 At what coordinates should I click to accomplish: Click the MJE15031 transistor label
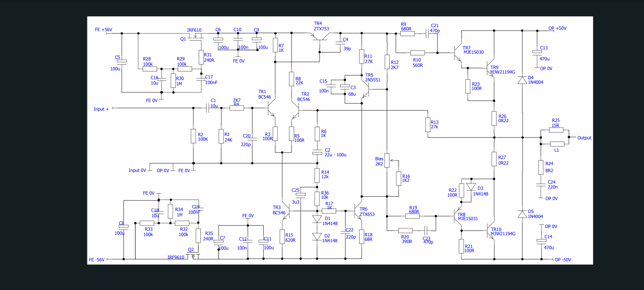coord(468,219)
